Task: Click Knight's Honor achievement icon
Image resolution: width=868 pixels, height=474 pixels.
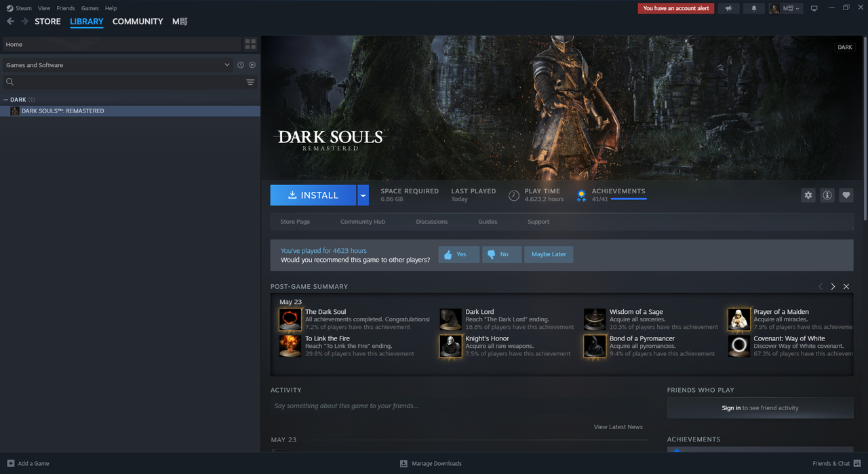Action: click(x=450, y=346)
